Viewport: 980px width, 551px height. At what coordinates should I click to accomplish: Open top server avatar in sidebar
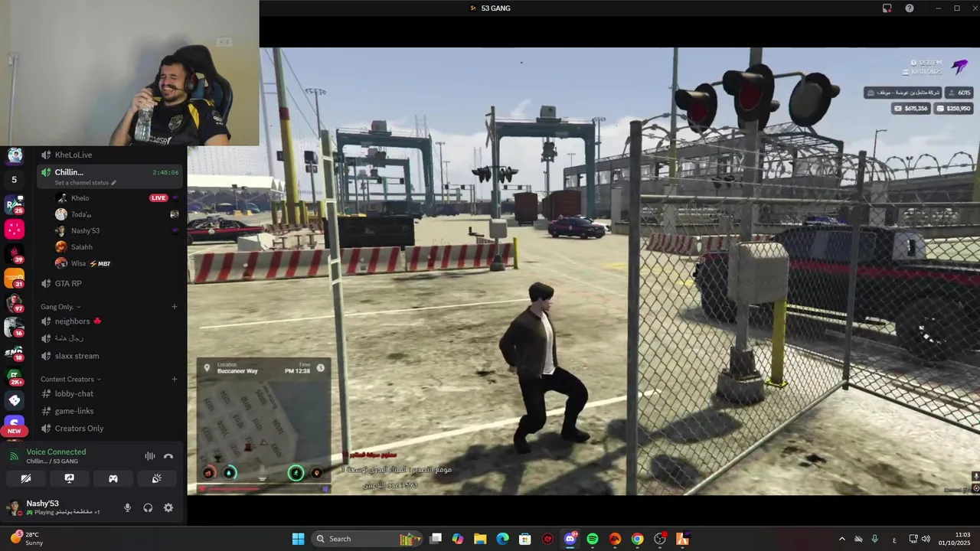tap(15, 155)
